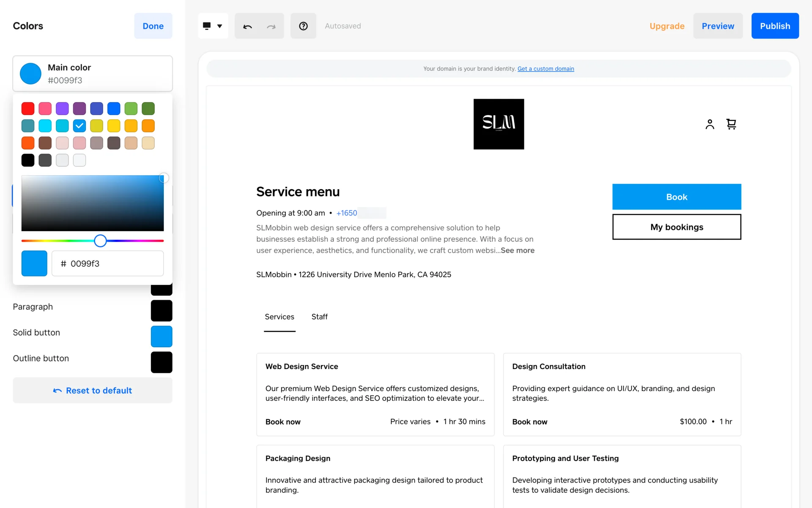Open the device view dropdown
The width and height of the screenshot is (812, 508).
(213, 26)
